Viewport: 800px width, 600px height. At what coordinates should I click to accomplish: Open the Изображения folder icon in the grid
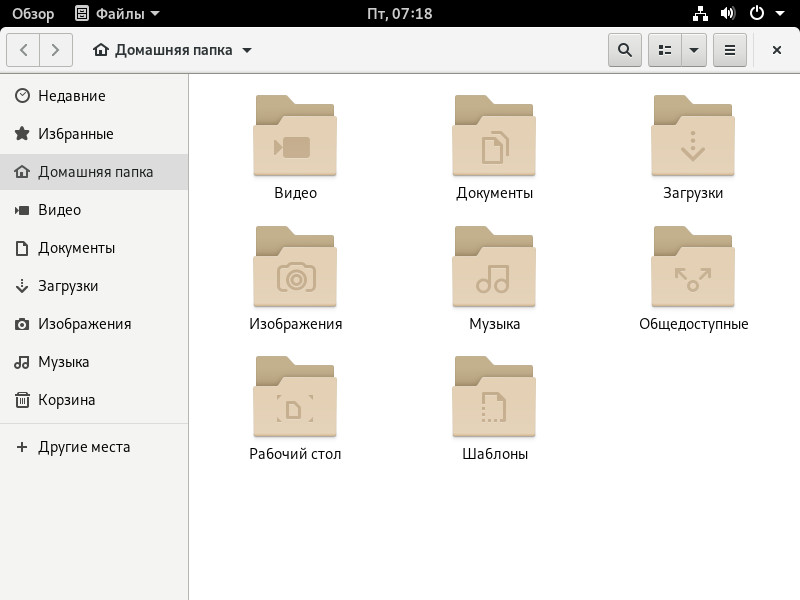[295, 267]
